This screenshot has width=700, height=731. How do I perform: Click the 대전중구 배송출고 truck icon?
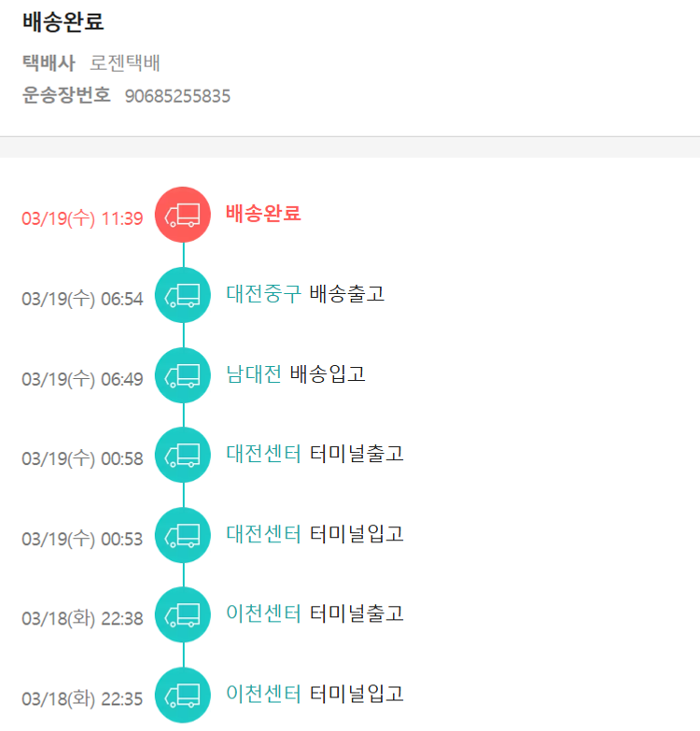[x=183, y=295]
